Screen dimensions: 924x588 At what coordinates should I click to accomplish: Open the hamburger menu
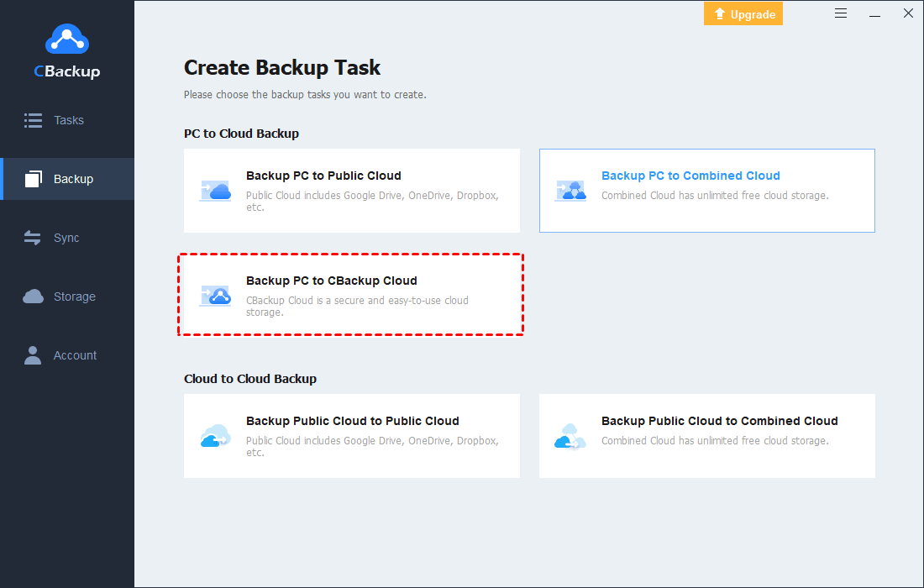841,13
